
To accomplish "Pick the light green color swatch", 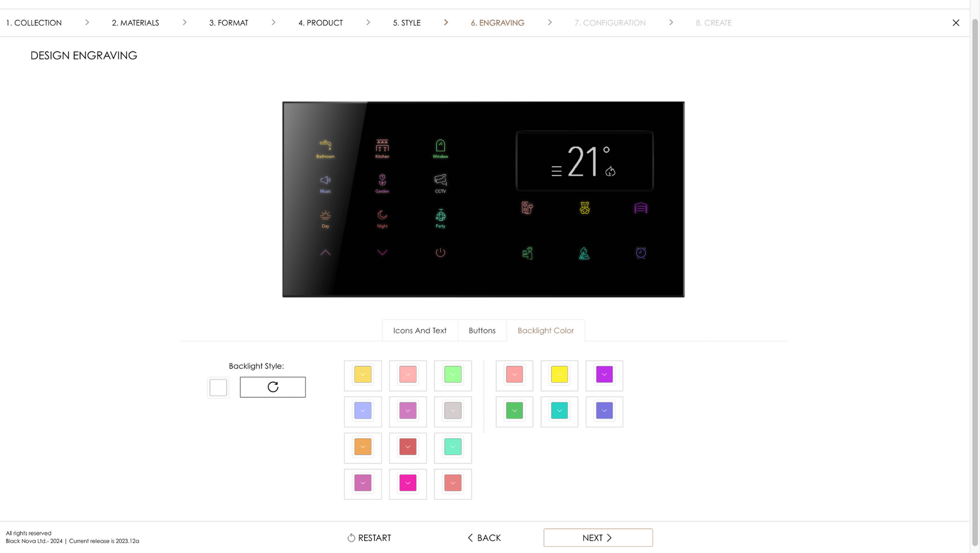I will [453, 375].
